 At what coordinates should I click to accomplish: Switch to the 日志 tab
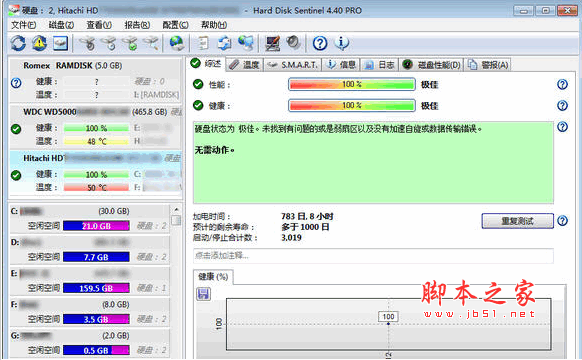(x=380, y=65)
